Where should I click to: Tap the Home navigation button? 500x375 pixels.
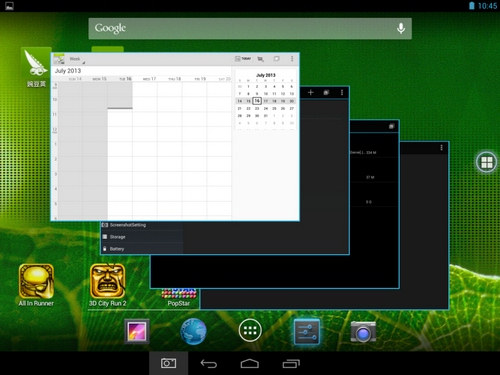point(250,363)
